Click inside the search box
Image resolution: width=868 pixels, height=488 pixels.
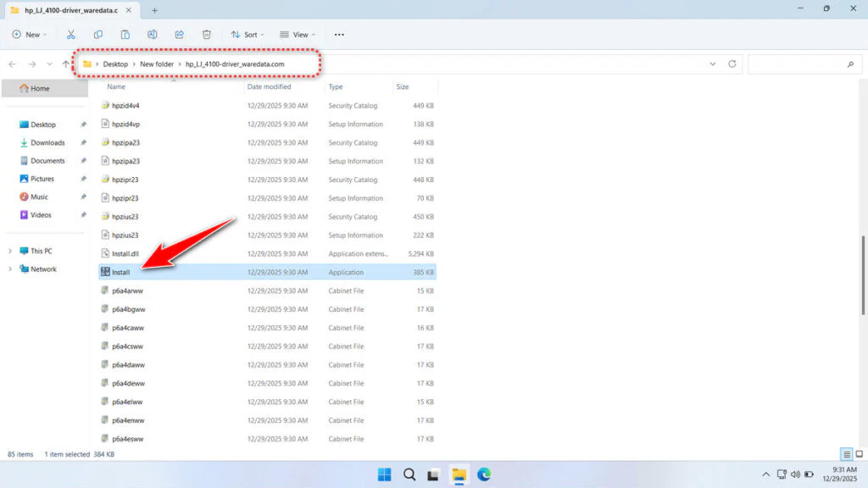click(804, 64)
